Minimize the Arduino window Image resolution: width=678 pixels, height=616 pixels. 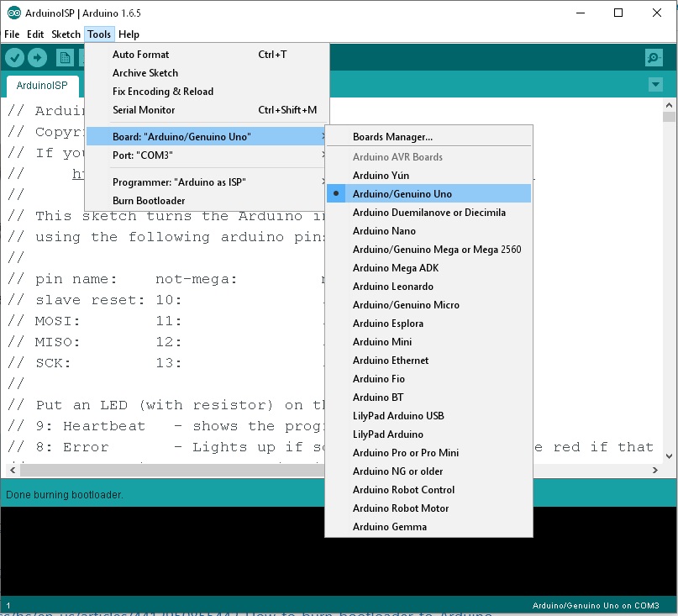[581, 13]
